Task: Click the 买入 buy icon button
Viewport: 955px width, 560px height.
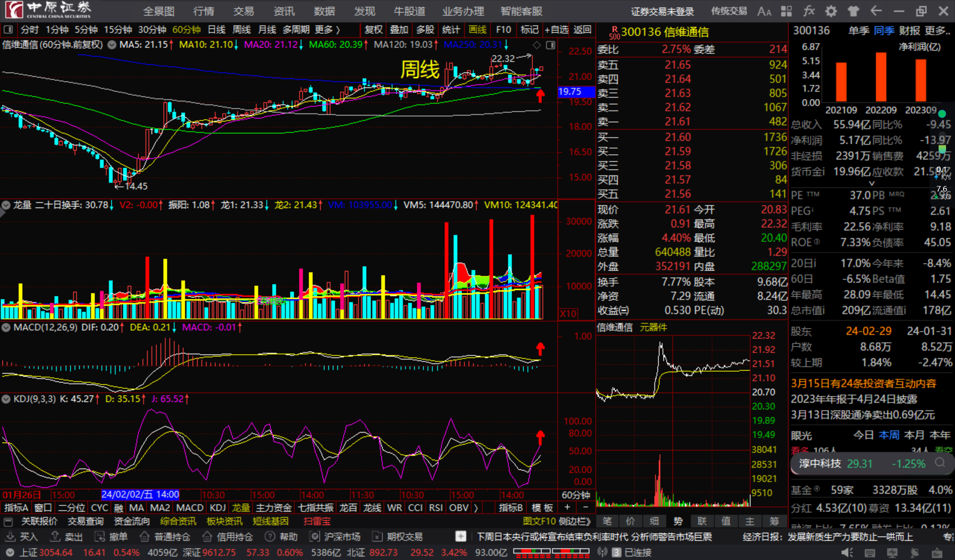Action: [10, 537]
